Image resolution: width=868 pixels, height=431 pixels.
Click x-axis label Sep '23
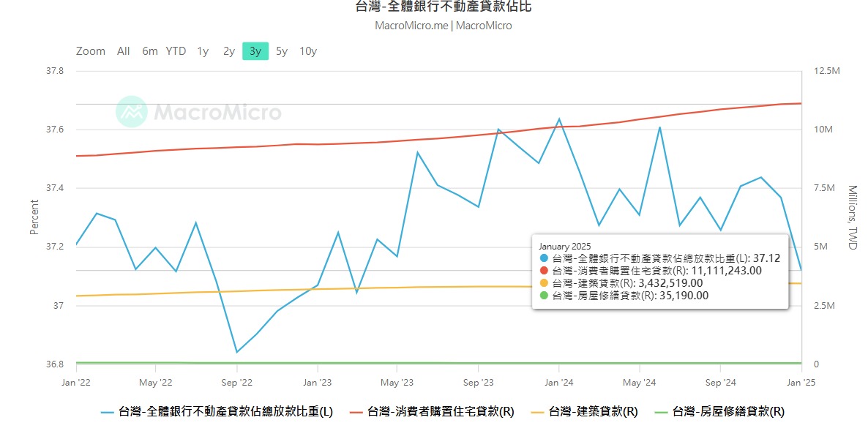point(479,382)
